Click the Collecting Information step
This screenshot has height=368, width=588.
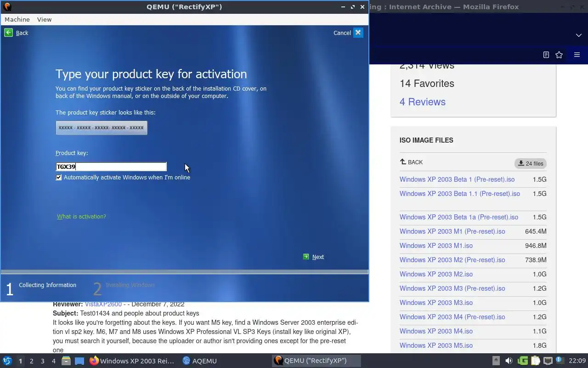click(x=47, y=285)
